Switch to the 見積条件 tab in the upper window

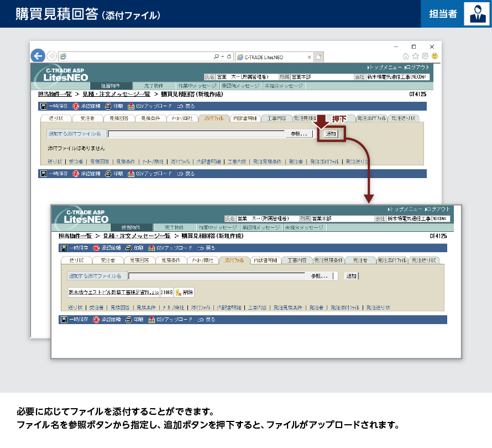tap(150, 118)
